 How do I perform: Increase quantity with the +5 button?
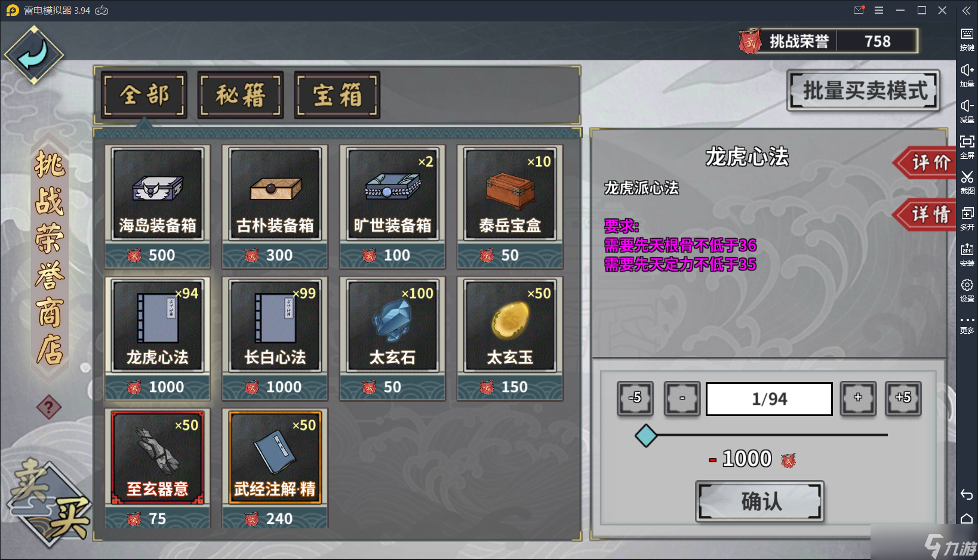(x=903, y=398)
